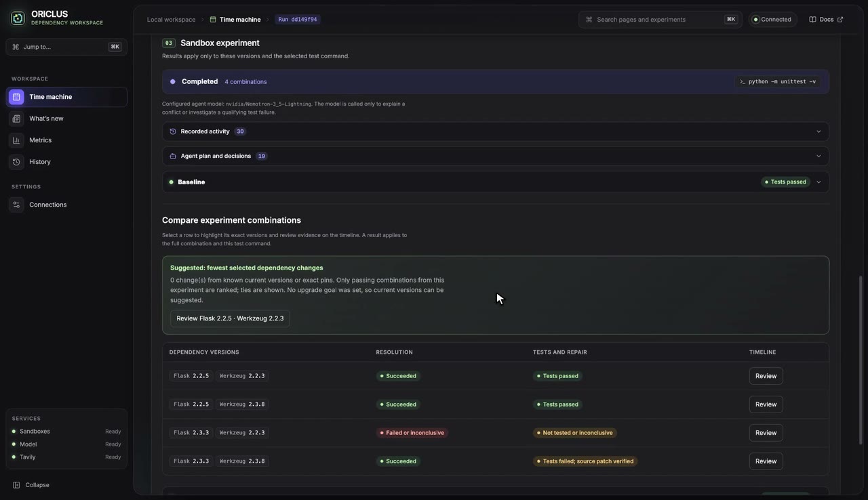Review the Flask 2.2.5 Werkzeug 2.3.8 row
The height and width of the screenshot is (500, 868).
pyautogui.click(x=766, y=404)
